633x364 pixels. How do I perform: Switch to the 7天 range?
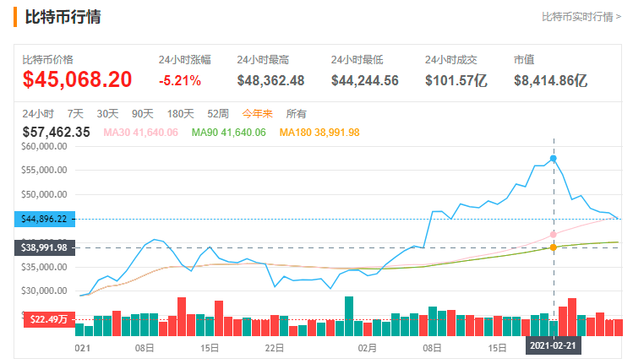[x=75, y=114]
